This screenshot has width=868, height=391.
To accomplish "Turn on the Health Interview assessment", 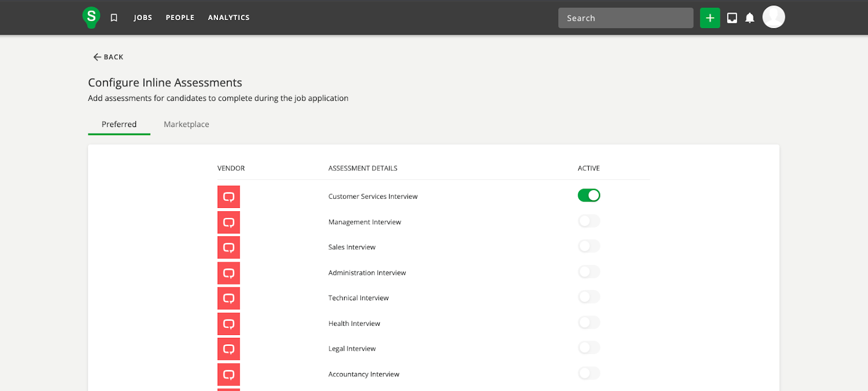I will pyautogui.click(x=589, y=323).
